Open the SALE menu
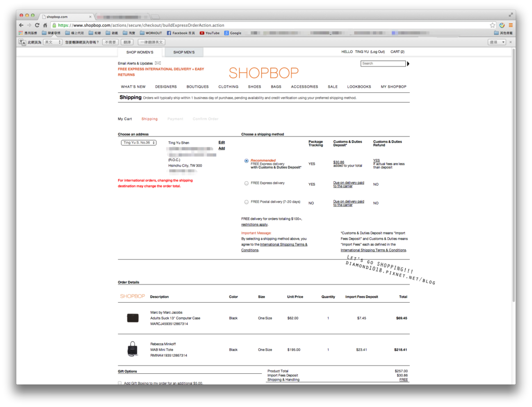Viewport: 532px width, 407px height. pos(332,87)
